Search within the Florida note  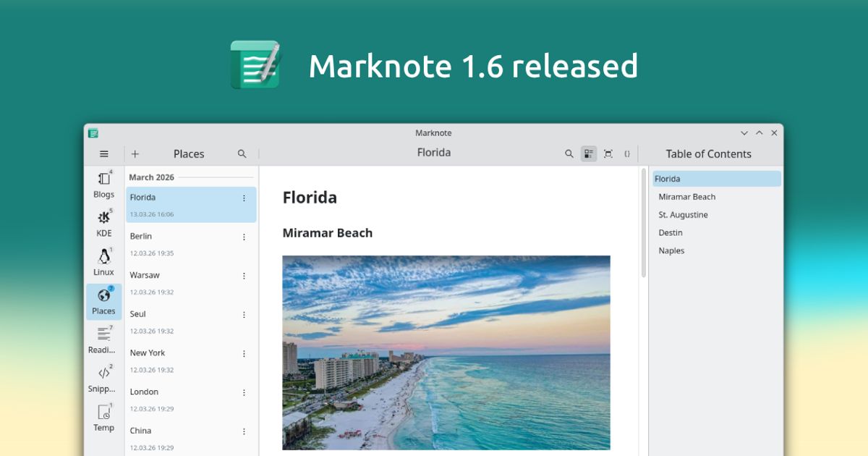569,153
